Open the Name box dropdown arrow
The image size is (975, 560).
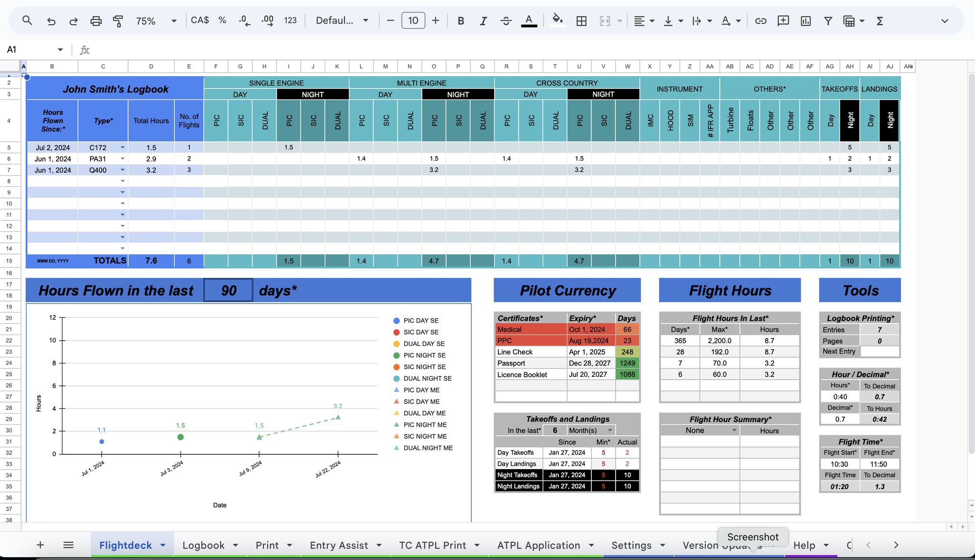[x=60, y=49]
